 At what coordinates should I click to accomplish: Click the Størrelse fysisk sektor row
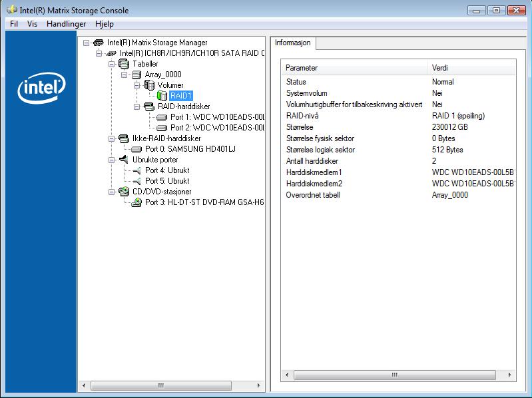[399, 138]
